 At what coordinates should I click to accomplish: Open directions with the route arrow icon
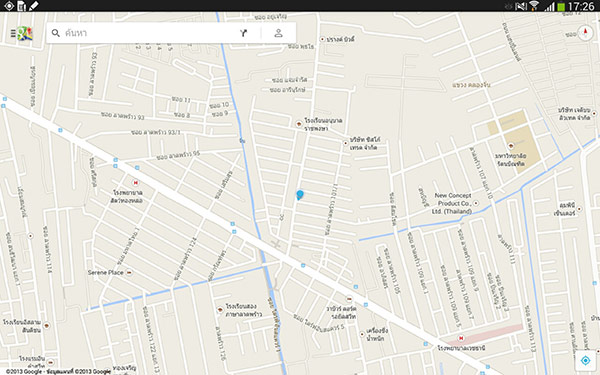[244, 33]
